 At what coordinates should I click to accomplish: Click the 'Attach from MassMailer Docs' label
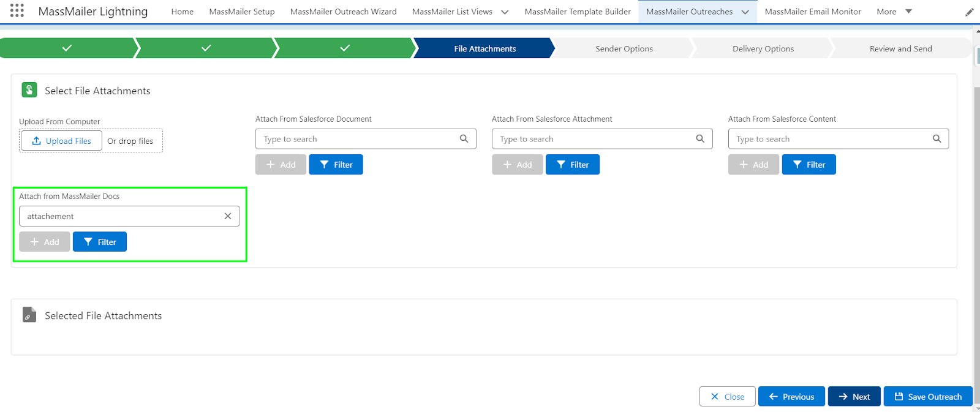[x=69, y=197]
